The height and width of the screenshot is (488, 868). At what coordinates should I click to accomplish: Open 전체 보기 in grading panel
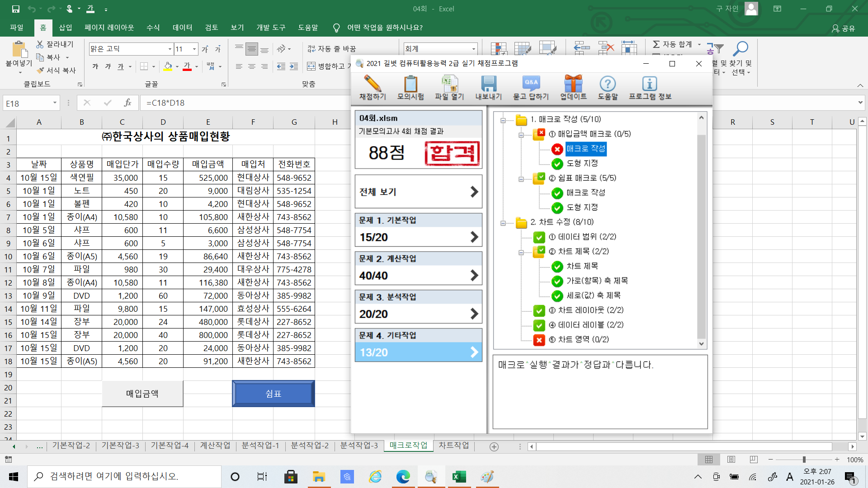click(419, 192)
